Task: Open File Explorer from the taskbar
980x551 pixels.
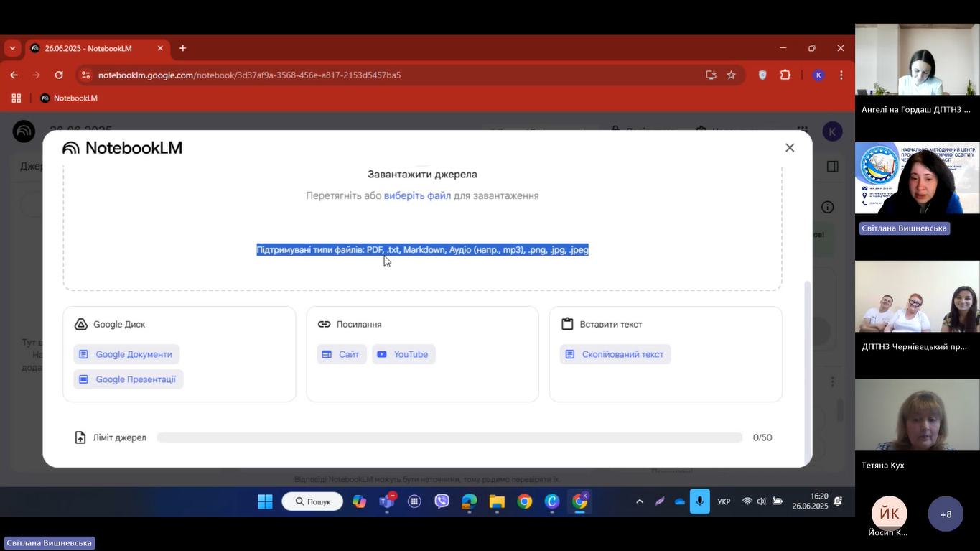Action: tap(497, 501)
